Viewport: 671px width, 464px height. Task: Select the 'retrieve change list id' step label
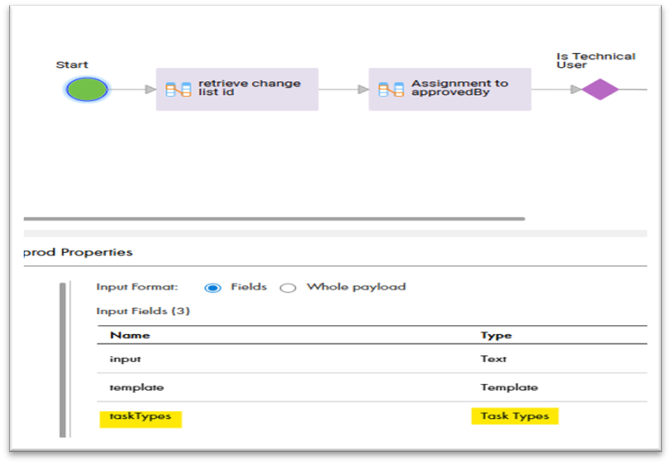(x=249, y=88)
